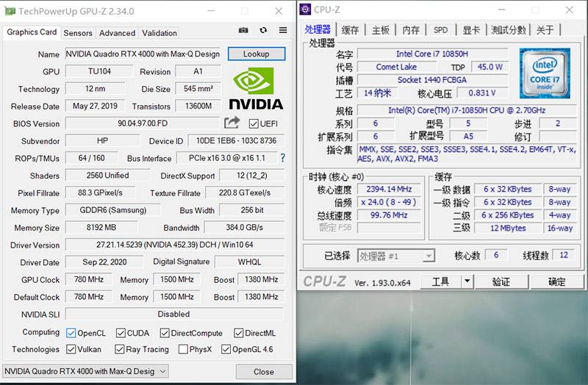Toggle the UEFI checkbox
The width and height of the screenshot is (588, 385).
254,123
